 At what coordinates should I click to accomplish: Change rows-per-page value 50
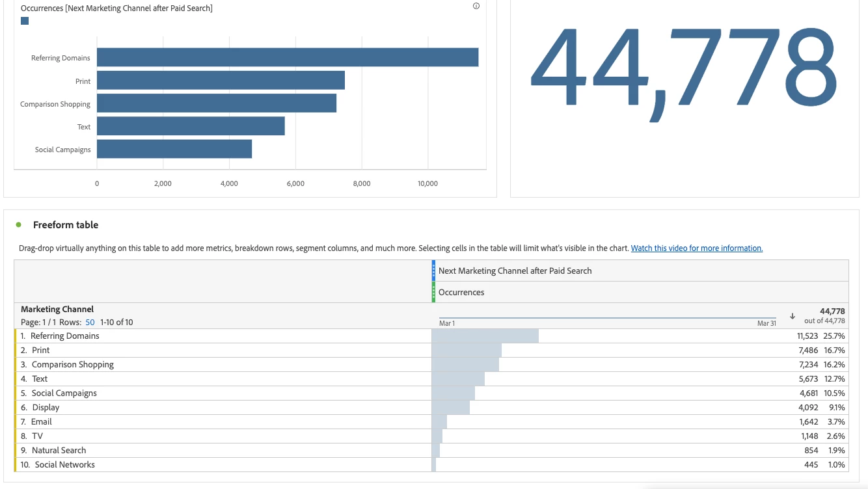point(90,322)
